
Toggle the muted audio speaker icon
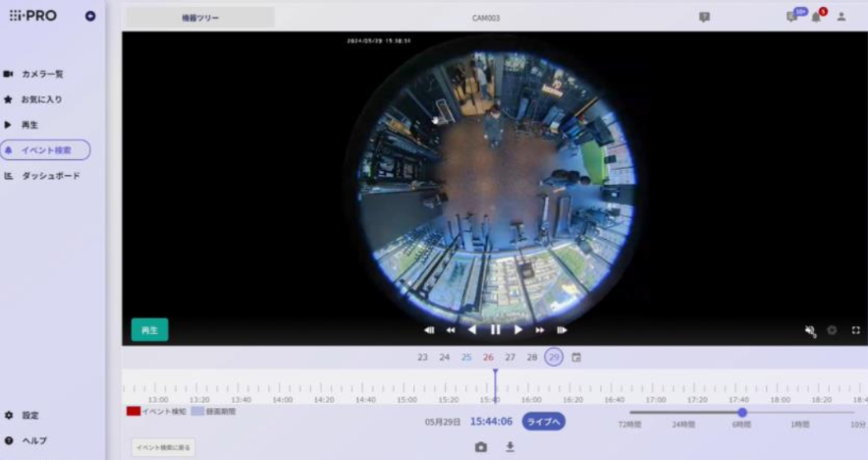pyautogui.click(x=810, y=330)
